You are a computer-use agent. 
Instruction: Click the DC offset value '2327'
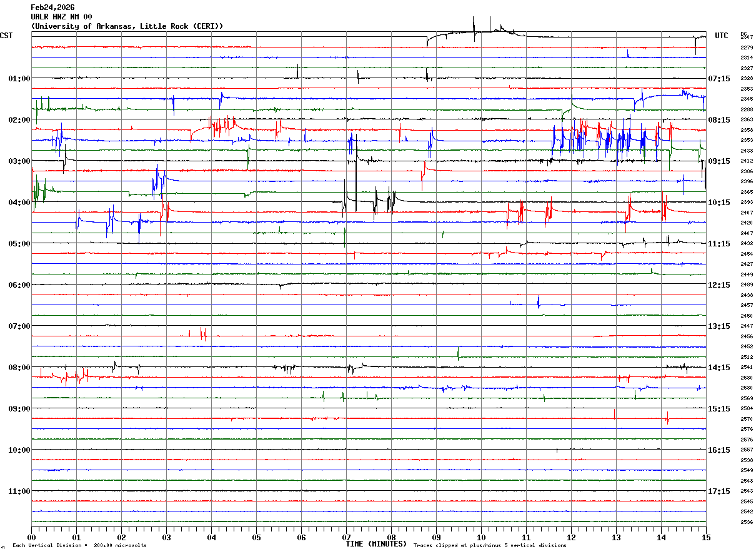(747, 68)
